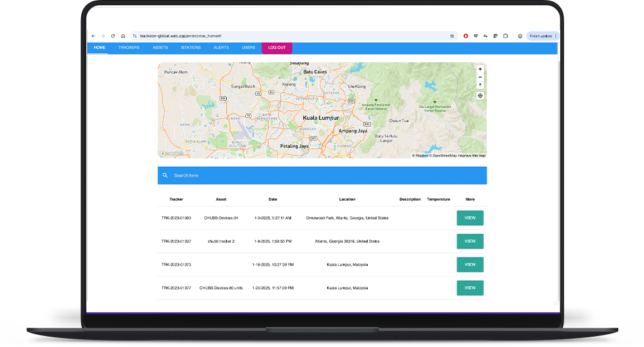644x347 pixels.
Task: Reset map bearing with the compass icon
Action: tap(480, 85)
